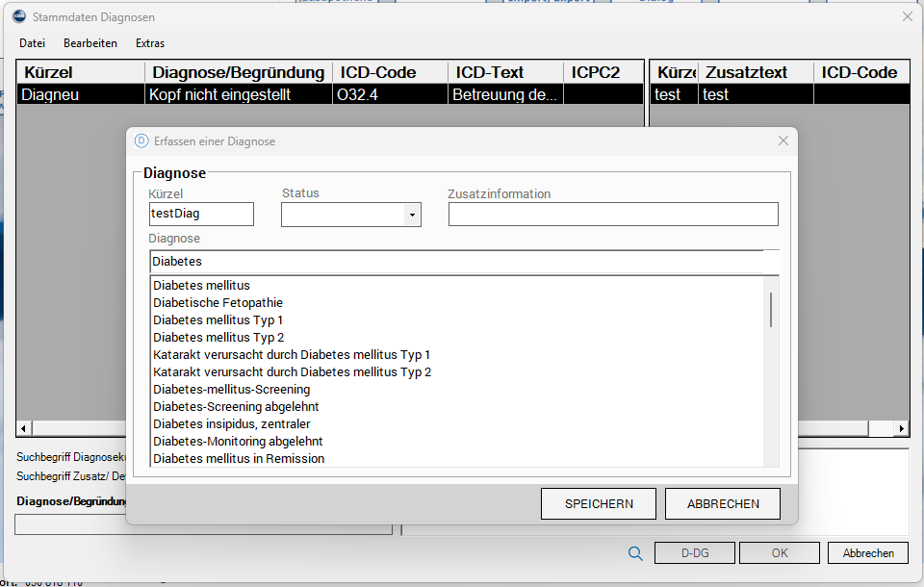Viewport: 924px width, 587px height.
Task: Click the ABBRECHEN button in dialog
Action: click(724, 503)
